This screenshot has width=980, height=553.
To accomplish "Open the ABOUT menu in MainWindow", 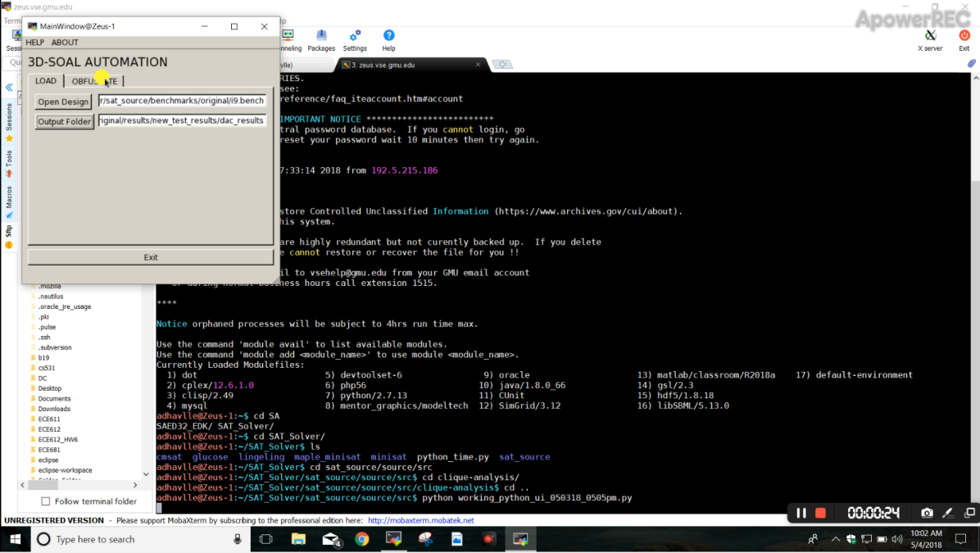I will pyautogui.click(x=65, y=43).
